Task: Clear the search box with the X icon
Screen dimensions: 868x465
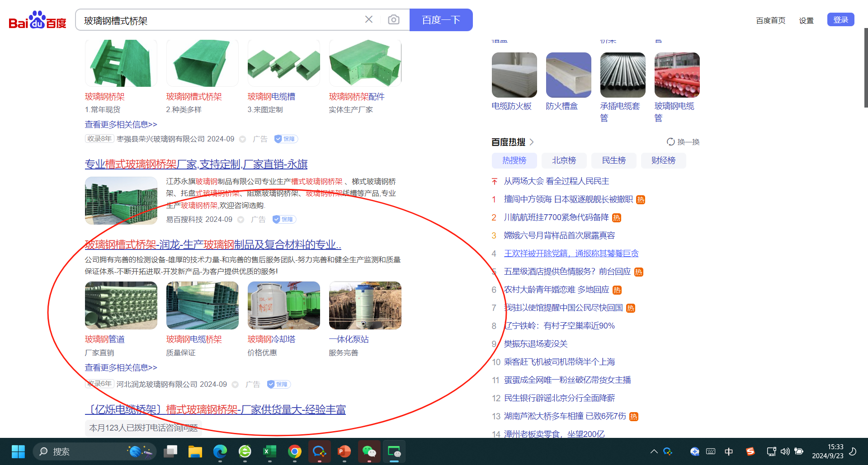Action: coord(369,19)
